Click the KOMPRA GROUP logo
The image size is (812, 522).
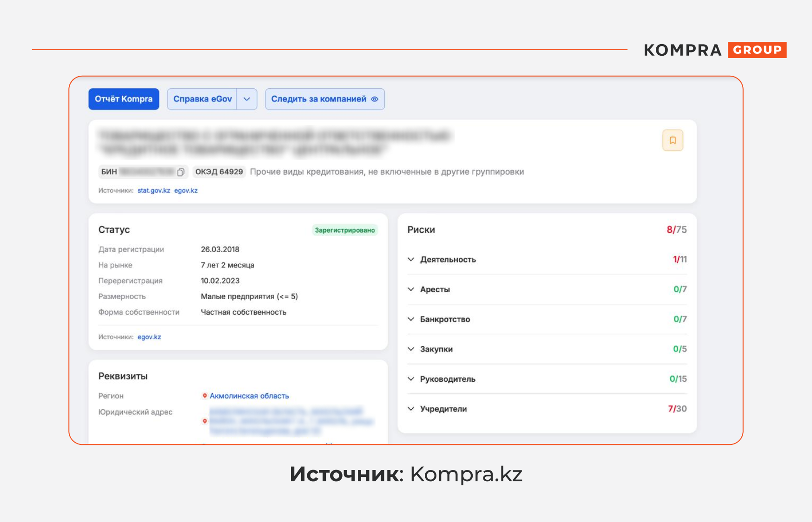(715, 50)
